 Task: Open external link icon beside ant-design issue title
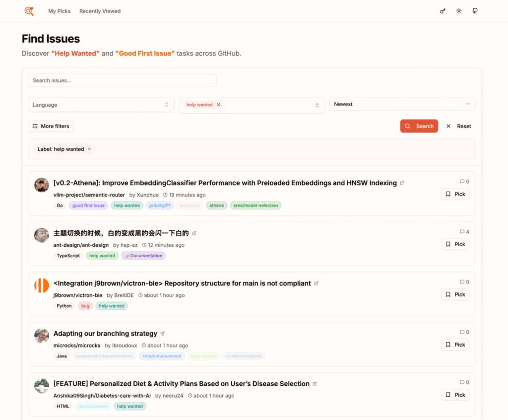[194, 233]
